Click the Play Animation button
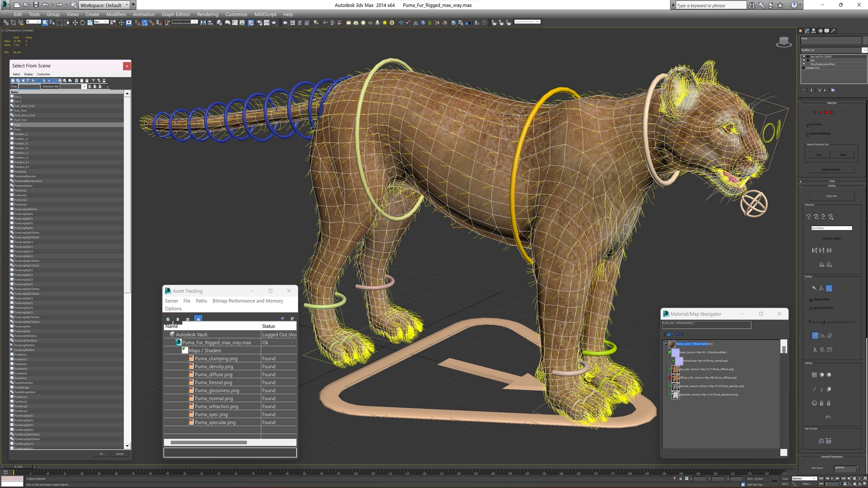Viewport: 868px width, 488px height. coord(832,479)
